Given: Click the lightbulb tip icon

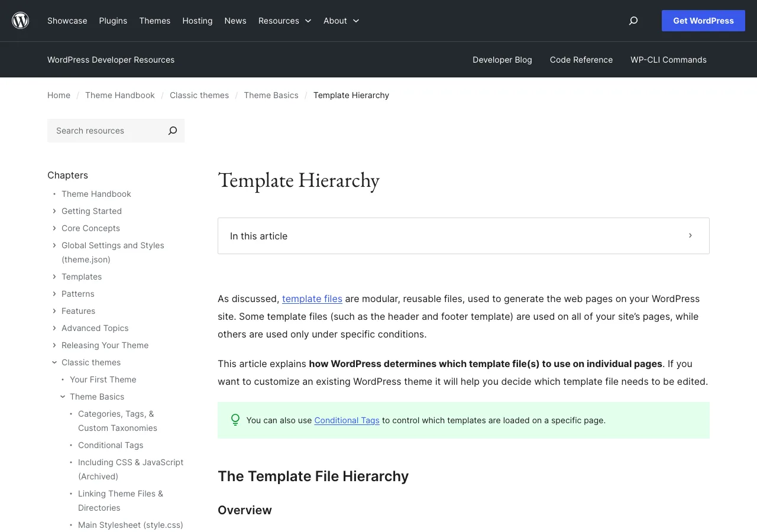Looking at the screenshot, I should (x=235, y=420).
